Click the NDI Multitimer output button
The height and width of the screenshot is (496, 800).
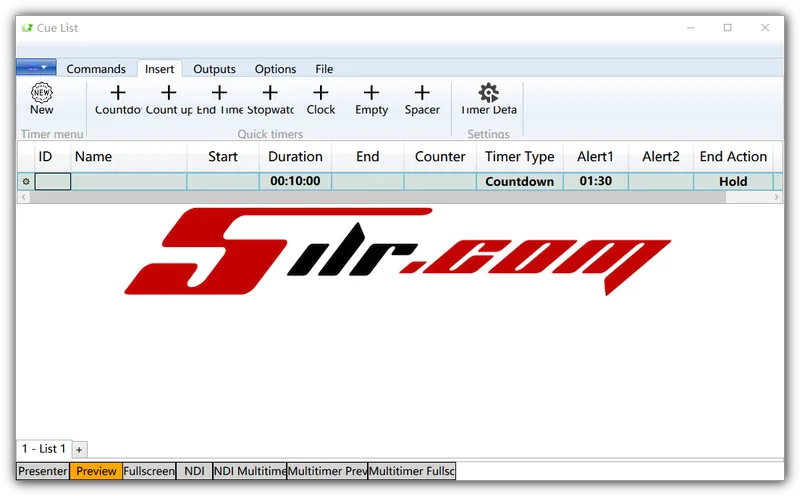tap(250, 471)
